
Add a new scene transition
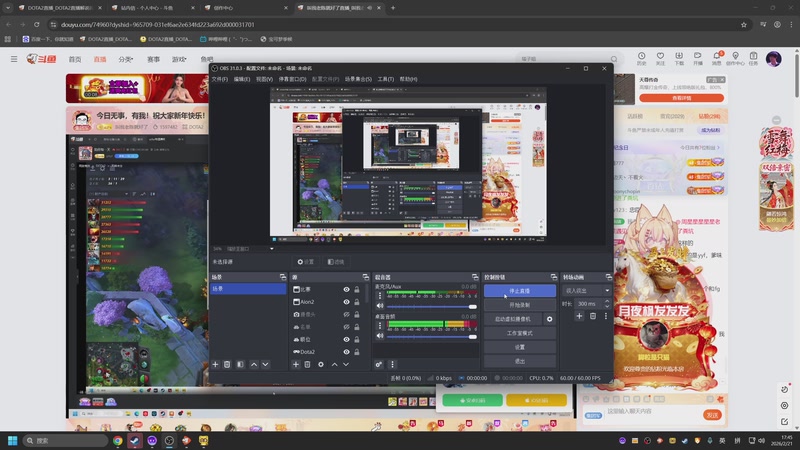click(579, 316)
